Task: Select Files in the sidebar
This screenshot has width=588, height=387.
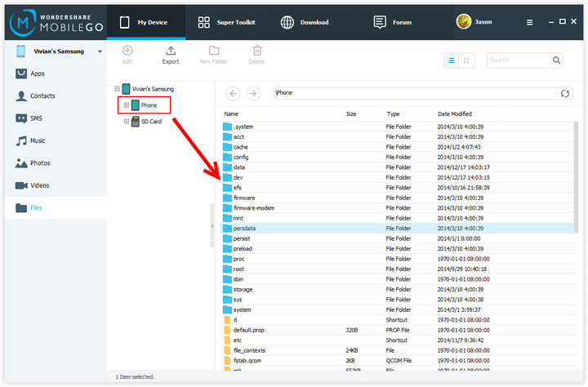Action: pyautogui.click(x=56, y=207)
